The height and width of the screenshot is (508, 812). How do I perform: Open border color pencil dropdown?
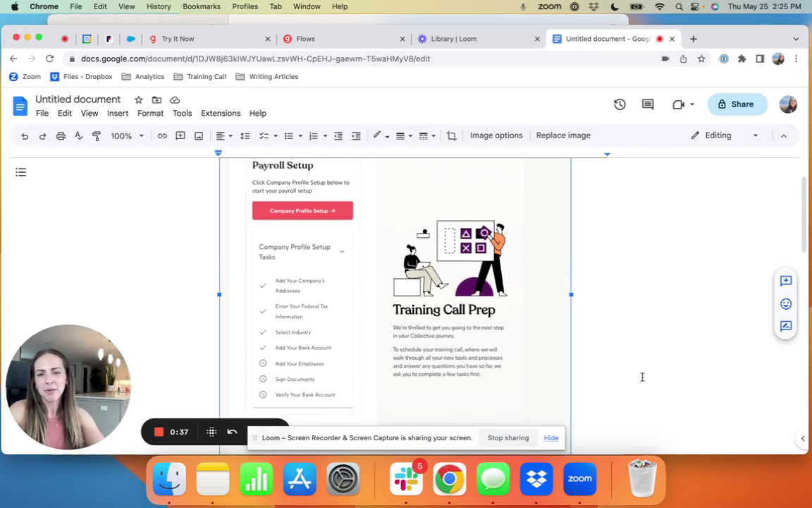coord(381,135)
